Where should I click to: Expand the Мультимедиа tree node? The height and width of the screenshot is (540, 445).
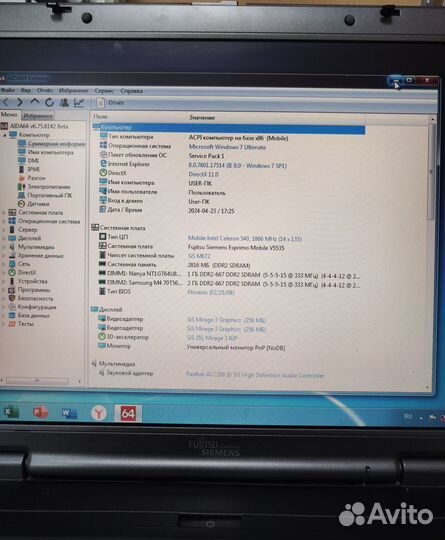point(4,247)
